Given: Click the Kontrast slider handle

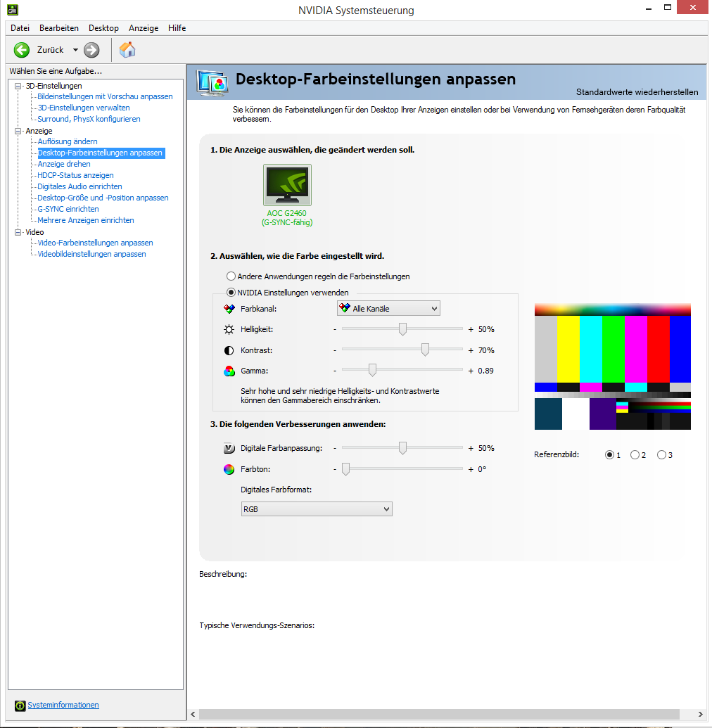Looking at the screenshot, I should click(425, 350).
